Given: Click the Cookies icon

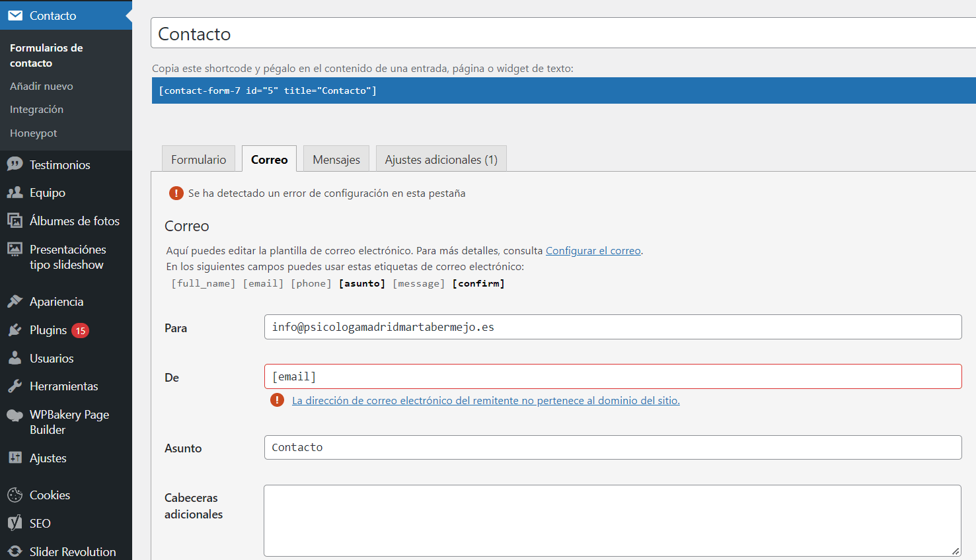Looking at the screenshot, I should pyautogui.click(x=15, y=495).
